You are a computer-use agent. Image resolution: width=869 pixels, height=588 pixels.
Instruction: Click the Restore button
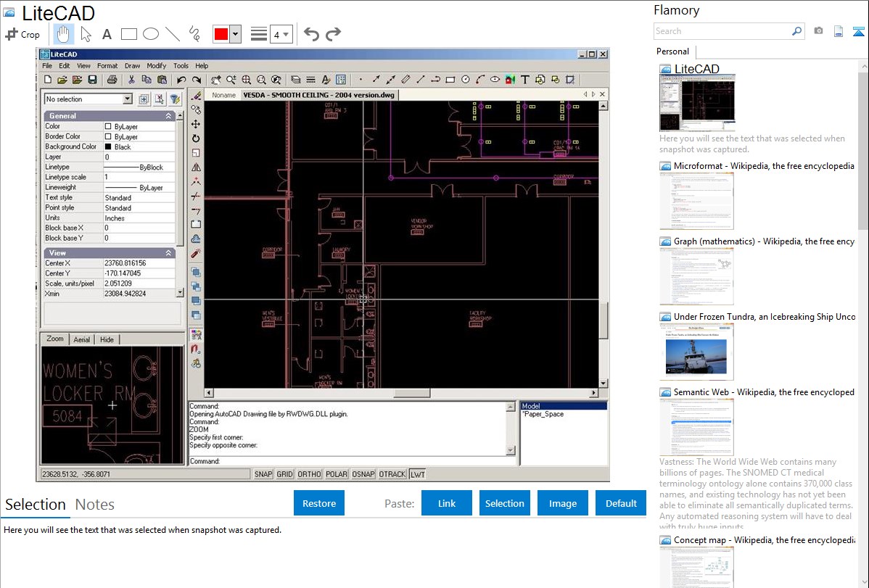coord(319,503)
